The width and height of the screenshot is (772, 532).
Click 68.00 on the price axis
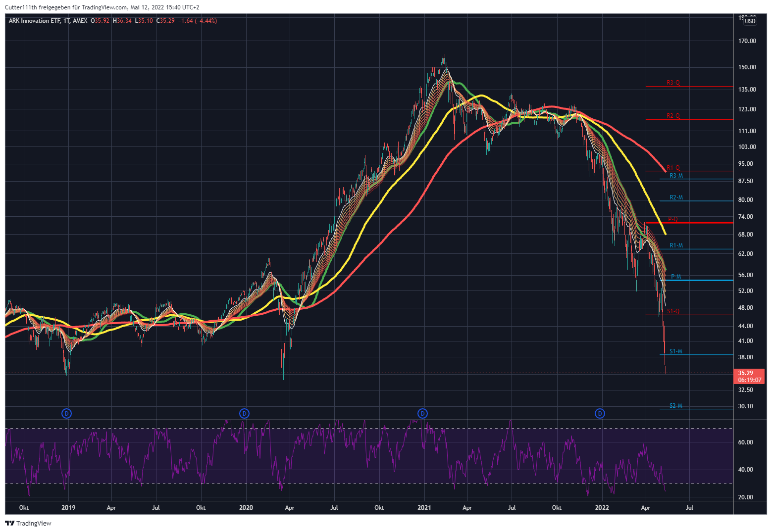pyautogui.click(x=746, y=235)
